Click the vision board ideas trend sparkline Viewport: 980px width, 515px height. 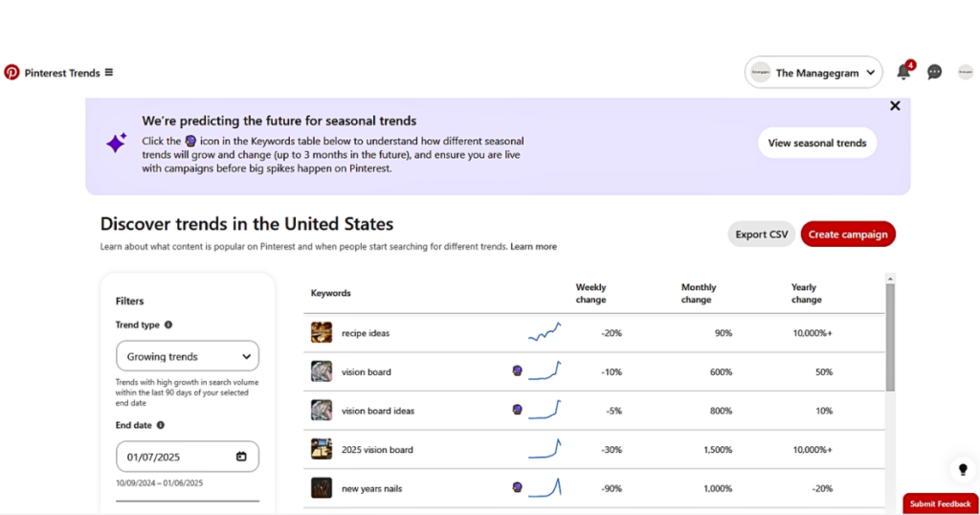pos(545,410)
